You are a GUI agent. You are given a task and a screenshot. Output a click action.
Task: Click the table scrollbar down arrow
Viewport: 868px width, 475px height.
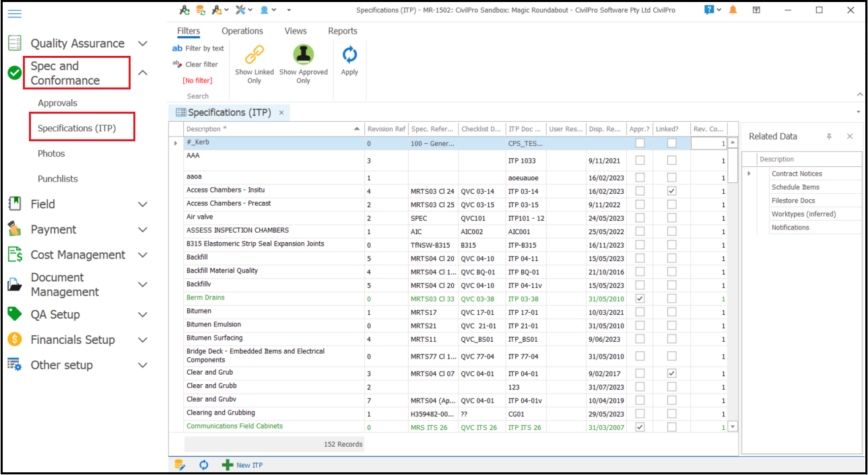point(733,427)
